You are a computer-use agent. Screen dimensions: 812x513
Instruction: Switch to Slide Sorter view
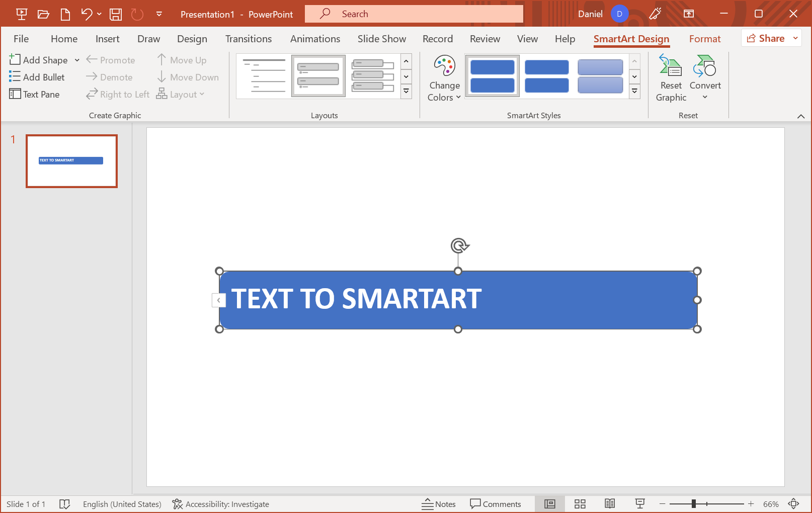580,503
